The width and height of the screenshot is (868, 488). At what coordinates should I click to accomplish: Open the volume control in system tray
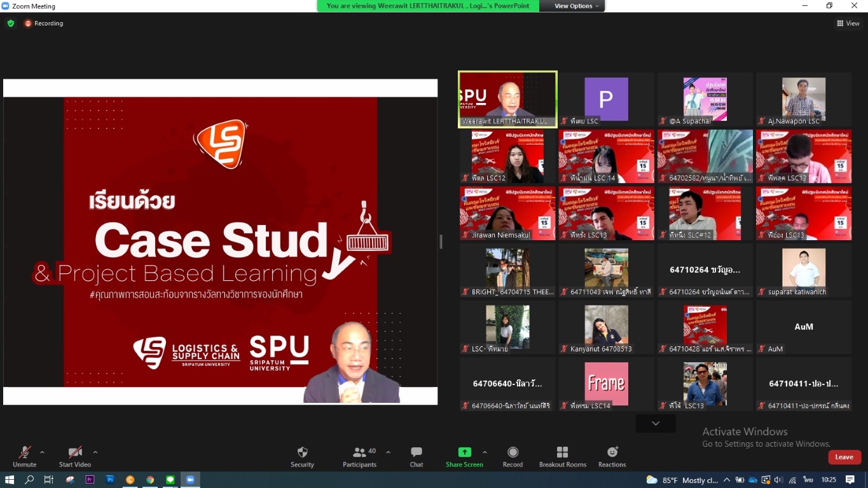(777, 480)
